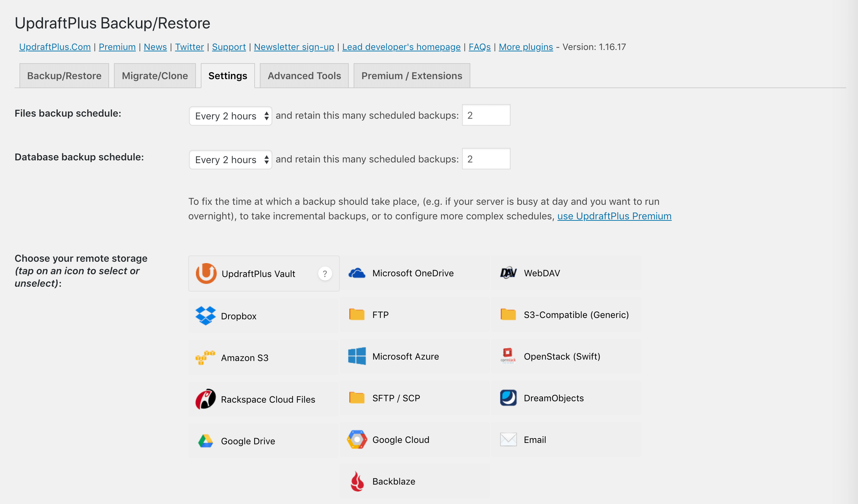Follow the use UpdraftPlus Premium link

[614, 216]
